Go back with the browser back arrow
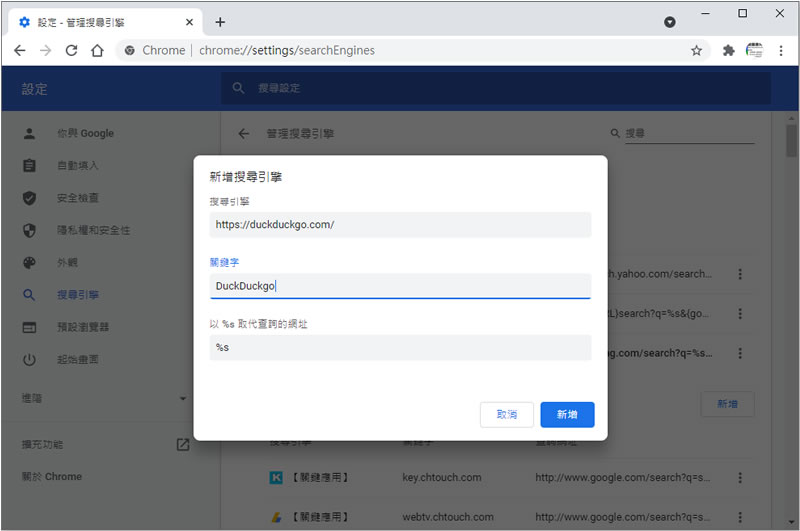 20,50
